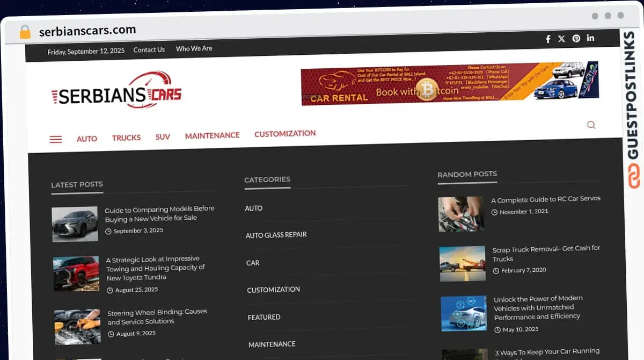Go to the Contact Us page

coord(149,49)
